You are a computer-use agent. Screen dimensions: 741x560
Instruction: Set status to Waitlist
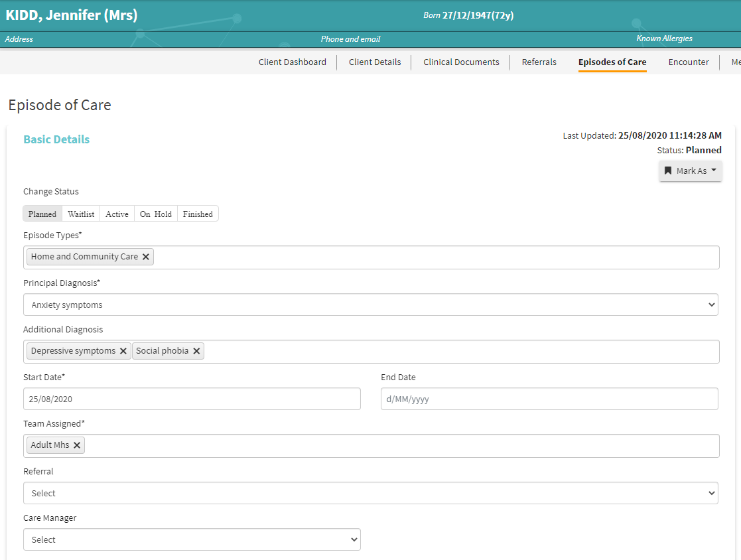(81, 214)
